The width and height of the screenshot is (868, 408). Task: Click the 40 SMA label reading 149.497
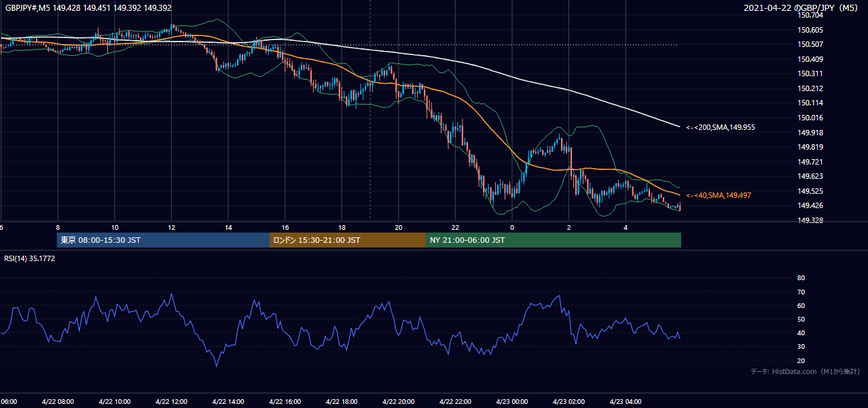coord(718,195)
